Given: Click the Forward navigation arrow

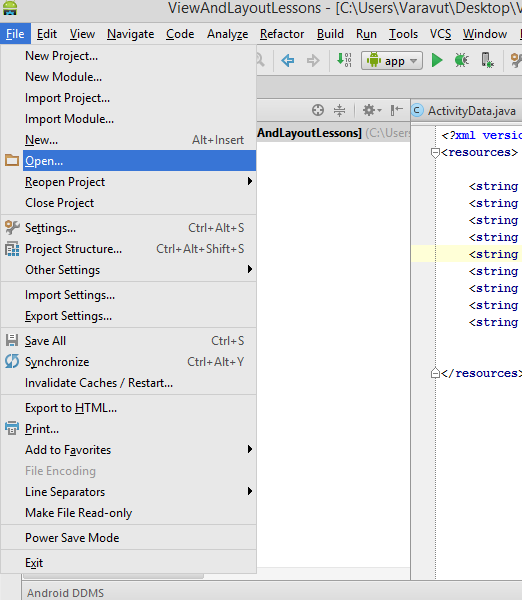Looking at the screenshot, I should point(313,60).
